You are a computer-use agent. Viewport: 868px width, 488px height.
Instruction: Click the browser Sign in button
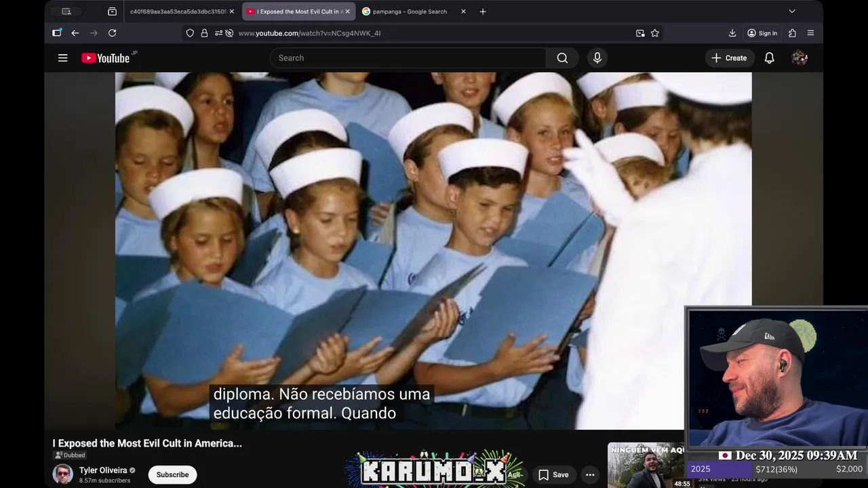pos(762,33)
